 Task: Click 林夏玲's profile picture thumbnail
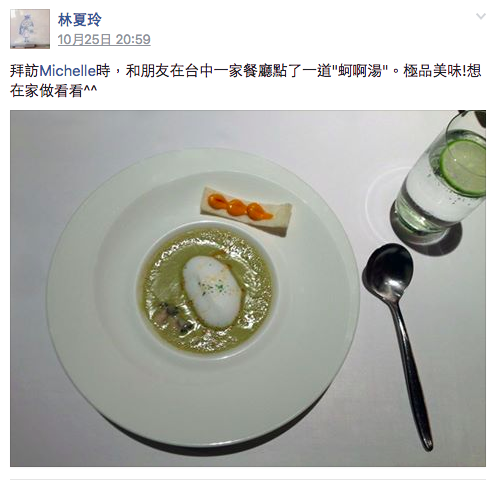30,29
